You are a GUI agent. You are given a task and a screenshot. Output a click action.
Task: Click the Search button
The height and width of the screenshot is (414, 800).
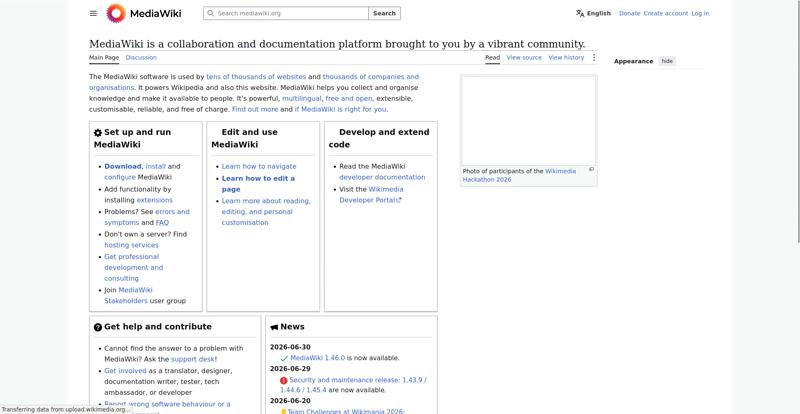(x=384, y=13)
